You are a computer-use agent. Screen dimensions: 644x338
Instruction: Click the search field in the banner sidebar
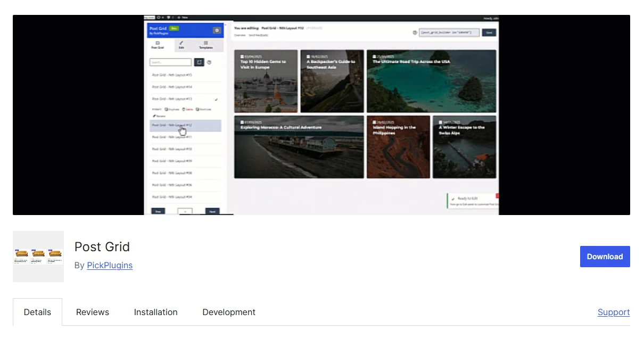click(170, 62)
